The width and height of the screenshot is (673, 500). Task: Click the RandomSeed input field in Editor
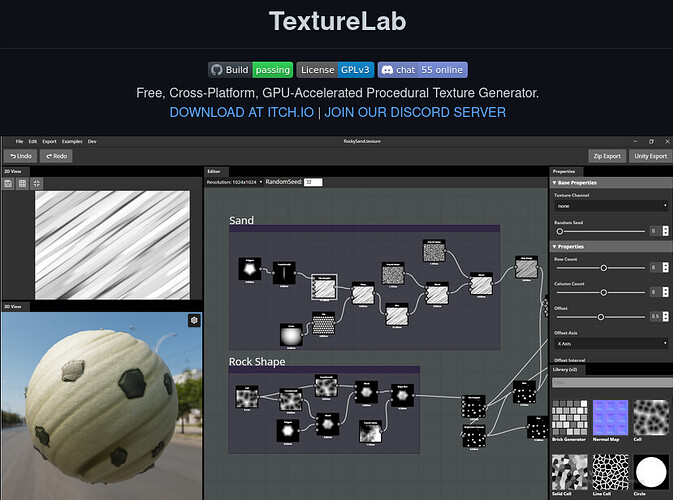tap(313, 182)
